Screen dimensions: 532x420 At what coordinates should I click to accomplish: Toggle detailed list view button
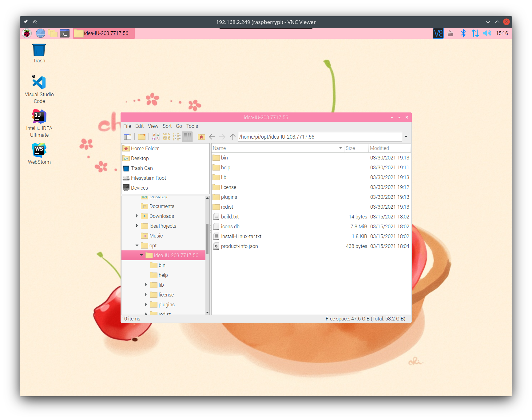click(x=187, y=137)
